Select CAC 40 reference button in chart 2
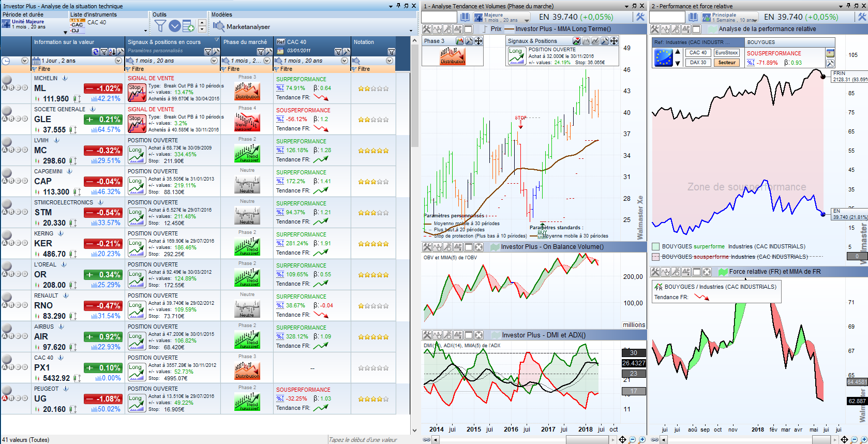Image resolution: width=868 pixels, height=444 pixels. coord(698,53)
